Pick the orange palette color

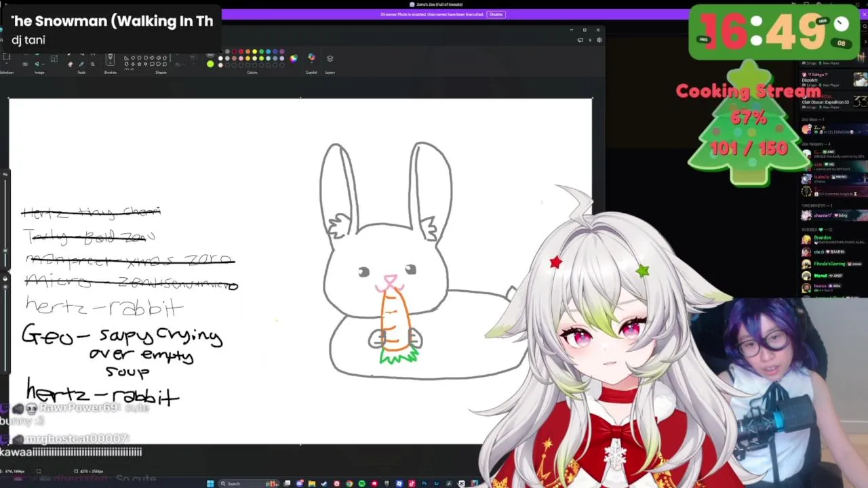pyautogui.click(x=248, y=52)
